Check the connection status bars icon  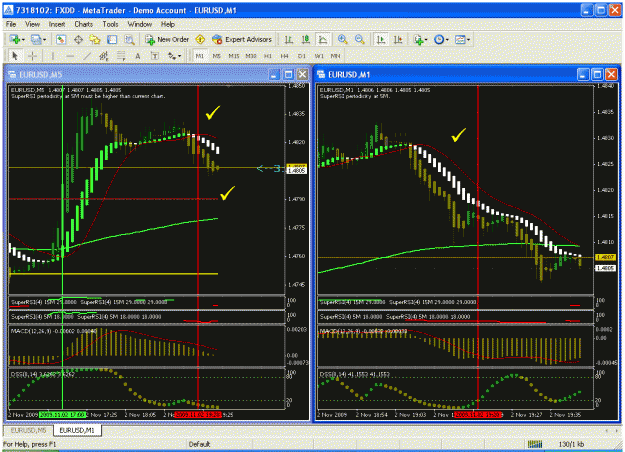[x=535, y=444]
